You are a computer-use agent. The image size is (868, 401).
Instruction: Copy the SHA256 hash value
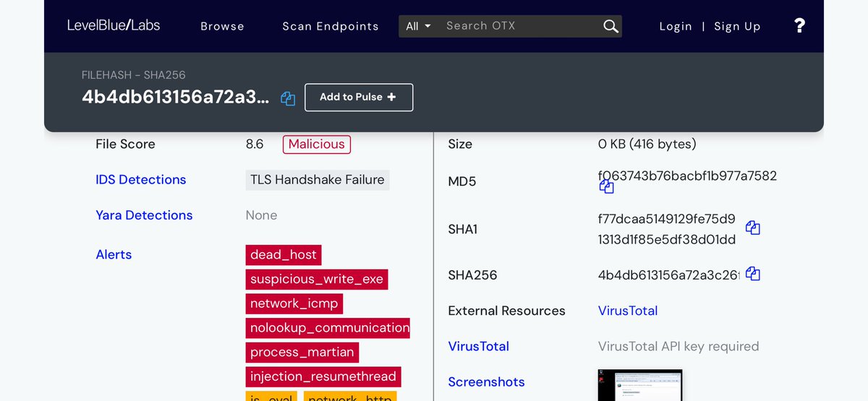click(752, 274)
